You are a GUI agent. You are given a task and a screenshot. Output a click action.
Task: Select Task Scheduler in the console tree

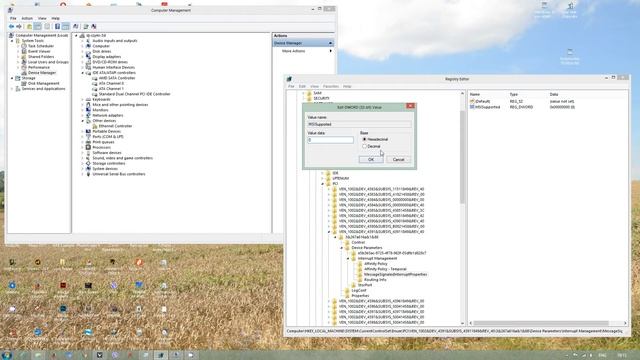41,46
